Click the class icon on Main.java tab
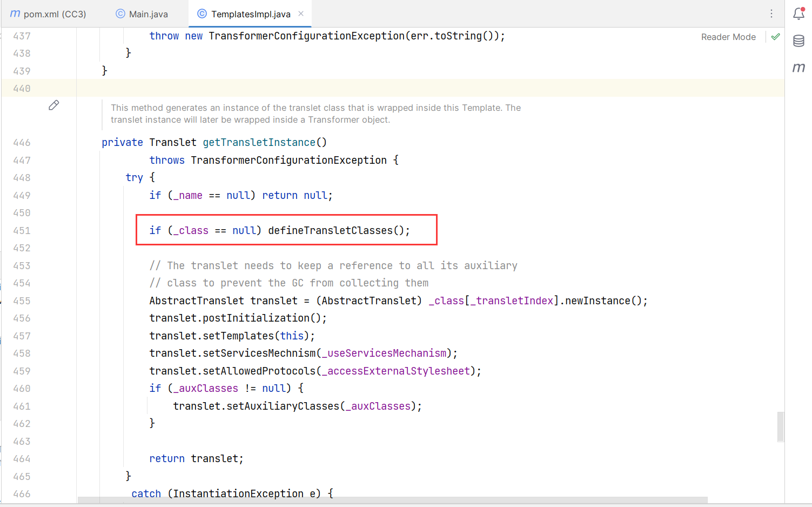 120,14
